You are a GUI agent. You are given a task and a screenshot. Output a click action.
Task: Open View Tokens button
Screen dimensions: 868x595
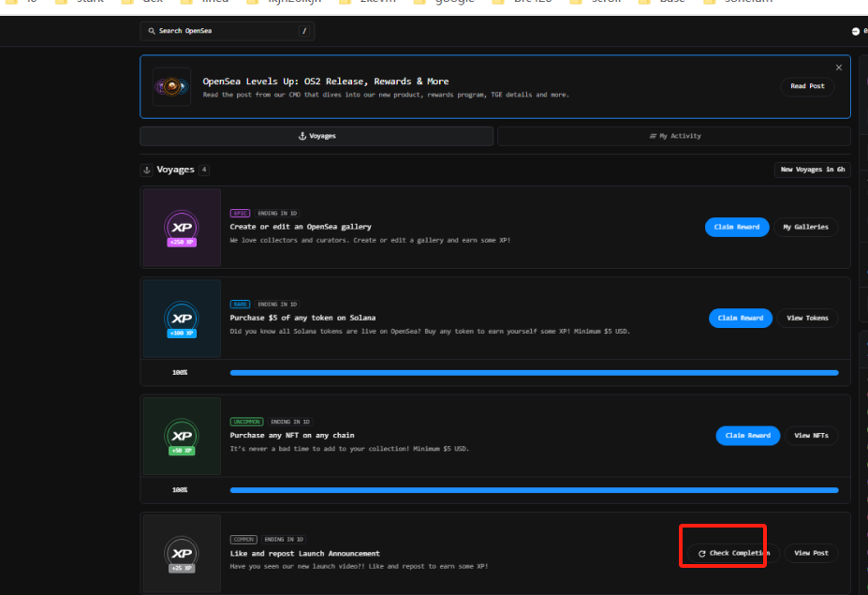tap(807, 318)
